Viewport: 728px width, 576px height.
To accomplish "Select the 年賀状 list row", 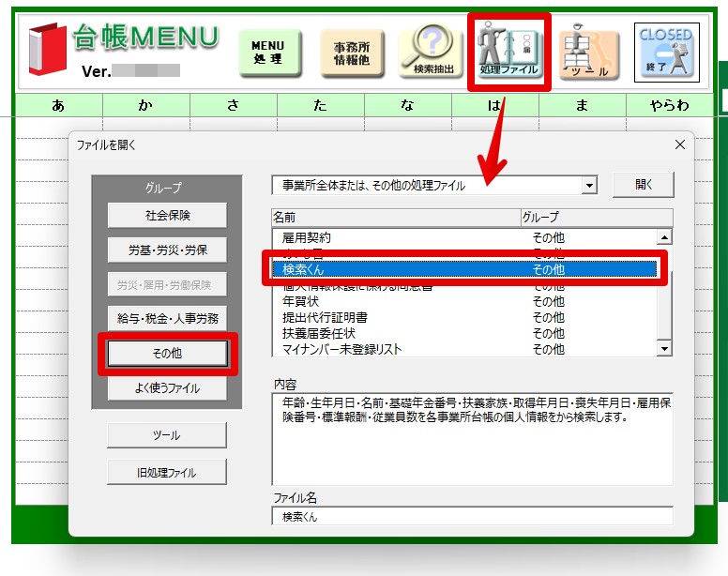I will click(464, 301).
